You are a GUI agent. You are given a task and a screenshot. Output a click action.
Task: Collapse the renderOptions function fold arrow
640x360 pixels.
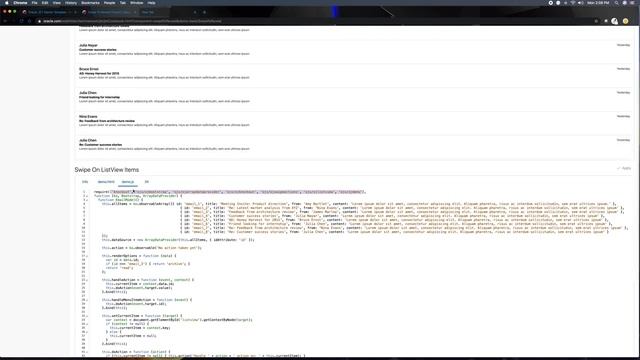coord(87,256)
